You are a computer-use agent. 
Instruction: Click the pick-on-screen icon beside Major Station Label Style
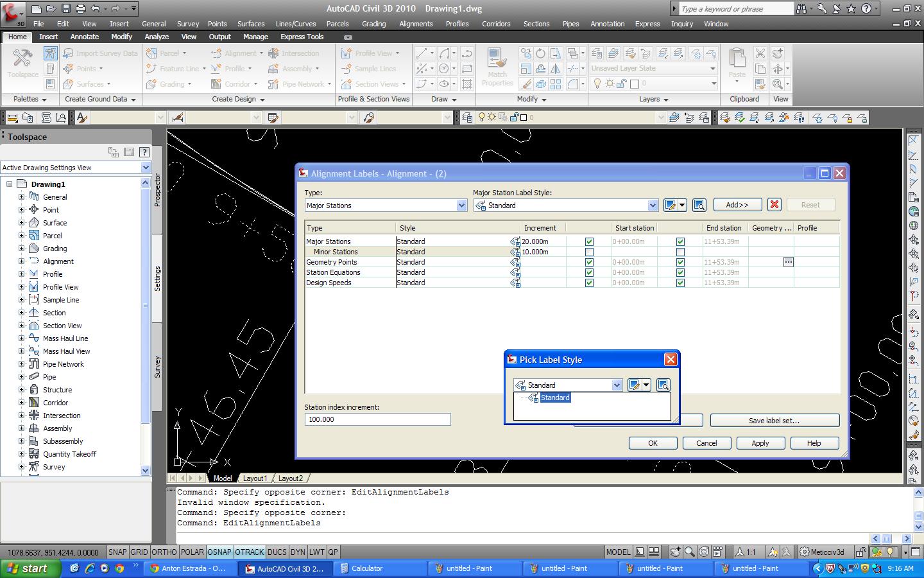(x=699, y=205)
